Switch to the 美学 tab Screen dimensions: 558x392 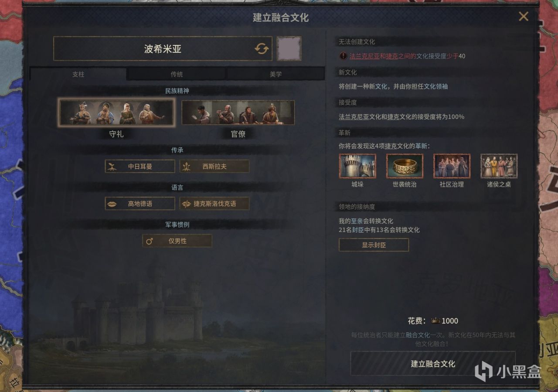tap(276, 74)
